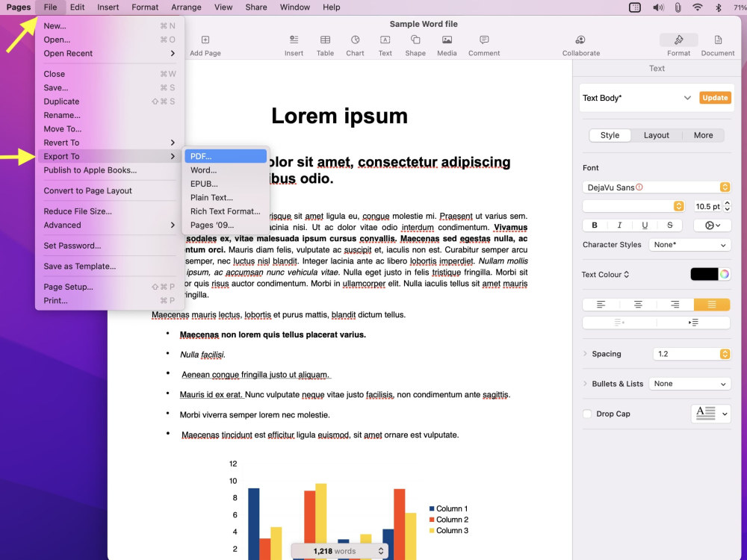The width and height of the screenshot is (747, 560).
Task: Show the Format inspector
Action: pos(678,40)
